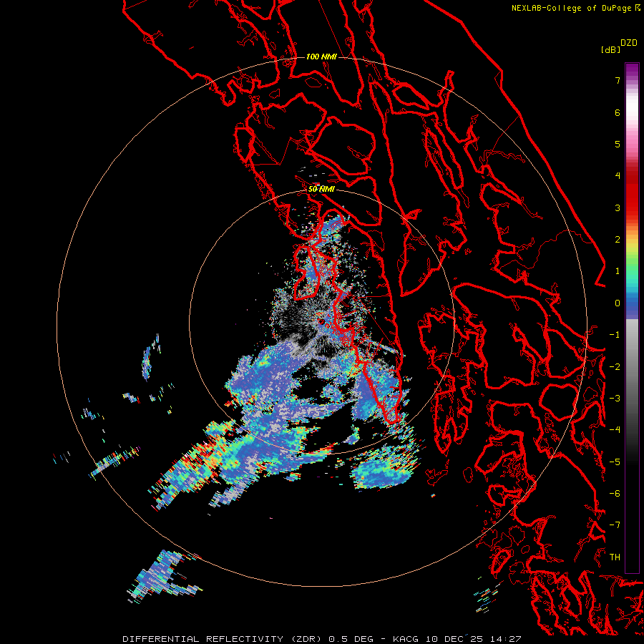Click the positive "7" scale label
The width and height of the screenshot is (644, 644).
[x=618, y=80]
